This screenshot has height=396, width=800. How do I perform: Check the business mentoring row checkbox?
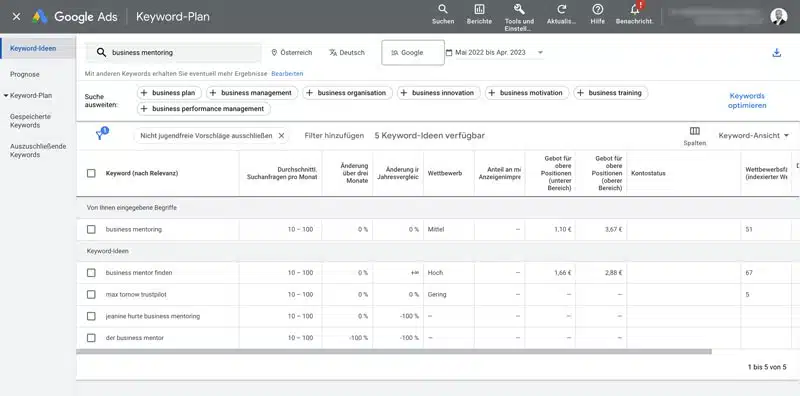91,230
